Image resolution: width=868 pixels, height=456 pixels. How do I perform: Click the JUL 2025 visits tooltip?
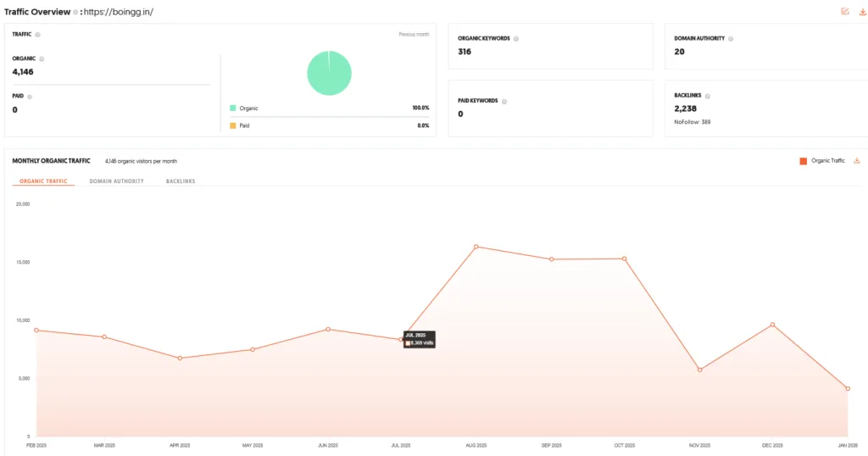pyautogui.click(x=420, y=339)
